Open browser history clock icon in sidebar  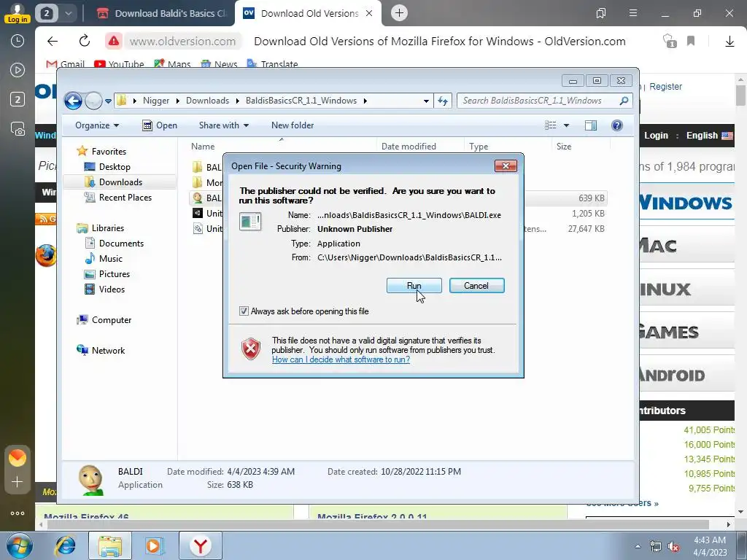click(x=18, y=41)
